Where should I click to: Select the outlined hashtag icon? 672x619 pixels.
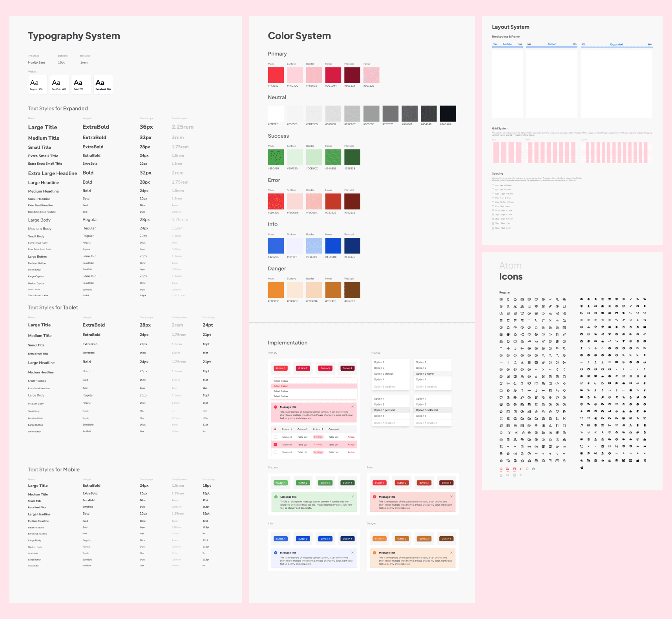click(x=536, y=377)
